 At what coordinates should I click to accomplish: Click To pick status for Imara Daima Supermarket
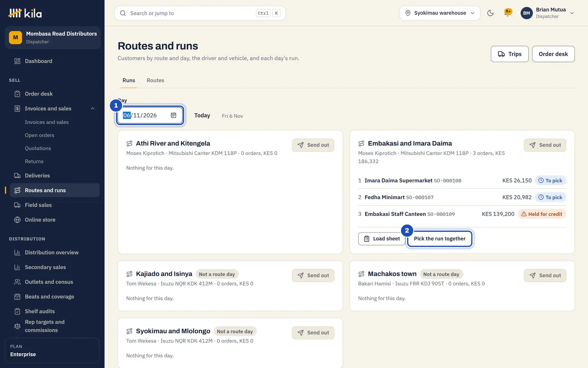click(550, 180)
